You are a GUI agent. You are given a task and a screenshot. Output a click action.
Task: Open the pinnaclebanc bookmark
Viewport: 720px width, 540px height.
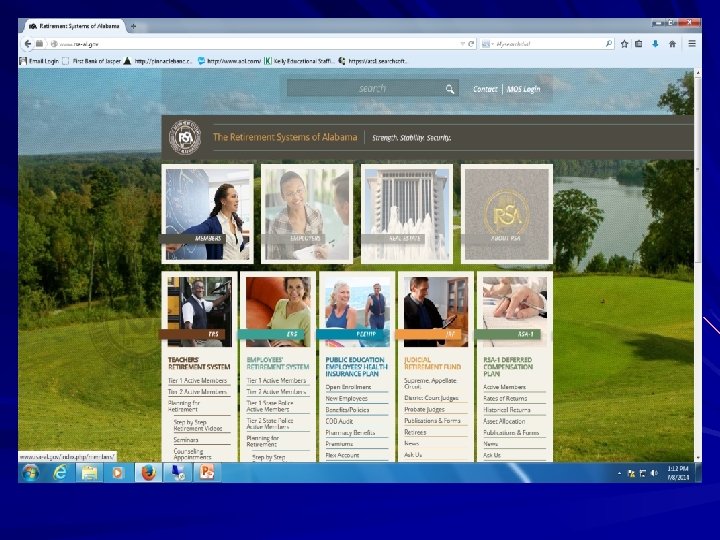(158, 61)
